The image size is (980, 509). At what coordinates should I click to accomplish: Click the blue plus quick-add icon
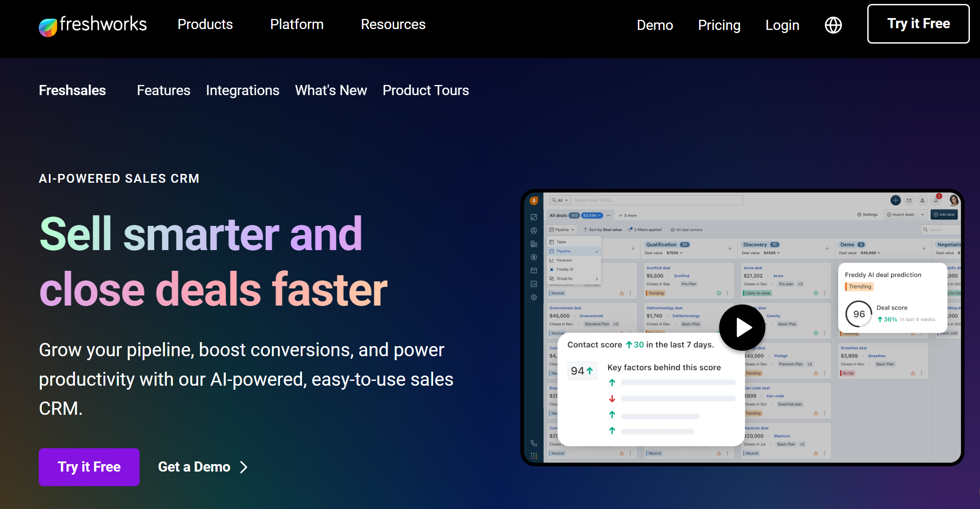tap(895, 200)
